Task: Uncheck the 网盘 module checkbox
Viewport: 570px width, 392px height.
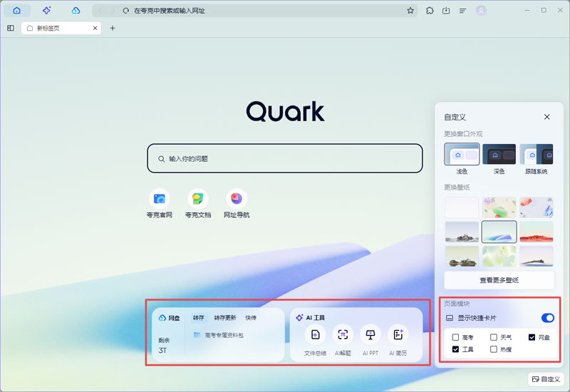Action: [532, 337]
